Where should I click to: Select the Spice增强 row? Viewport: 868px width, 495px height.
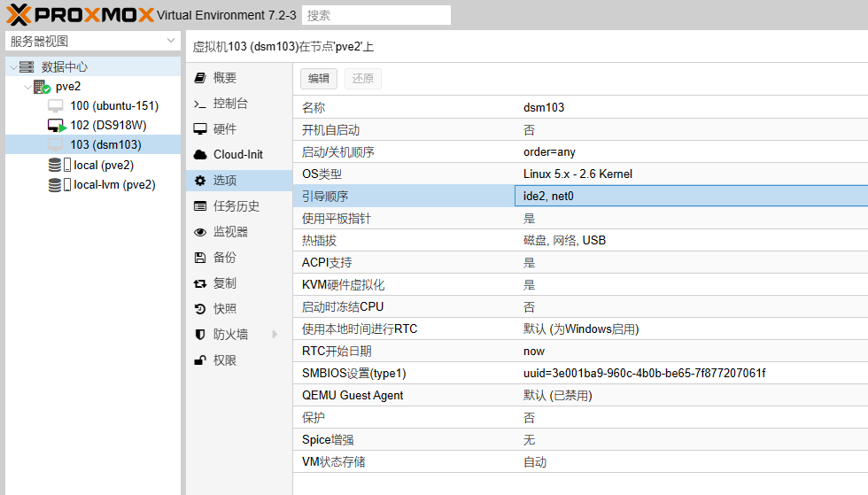[580, 439]
